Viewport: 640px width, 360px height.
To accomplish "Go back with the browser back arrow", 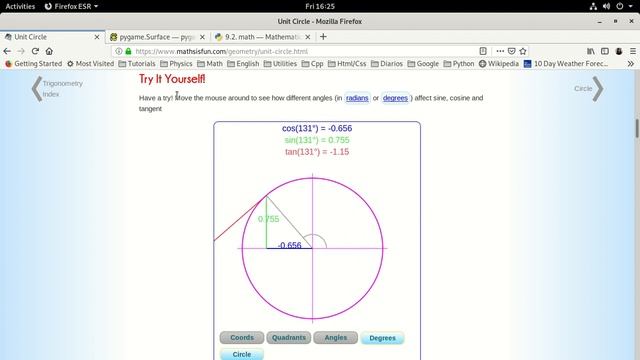I will point(7,51).
